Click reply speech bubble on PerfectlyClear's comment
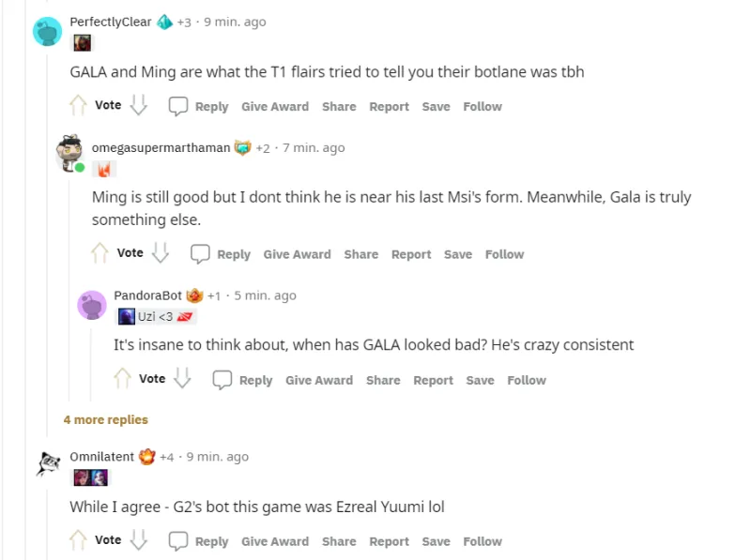Image resolution: width=751 pixels, height=560 pixels. tap(179, 106)
